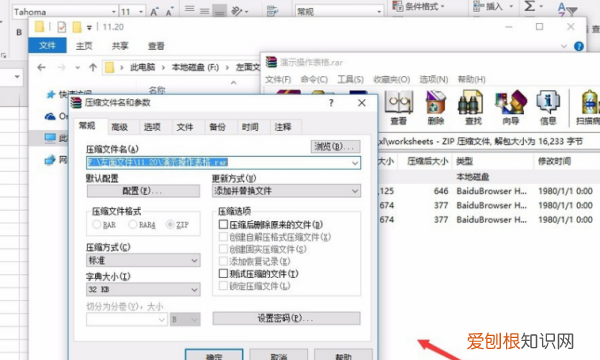Open the 字典大小 32 KB dropdown
Image resolution: width=600 pixels, height=360 pixels.
click(143, 289)
